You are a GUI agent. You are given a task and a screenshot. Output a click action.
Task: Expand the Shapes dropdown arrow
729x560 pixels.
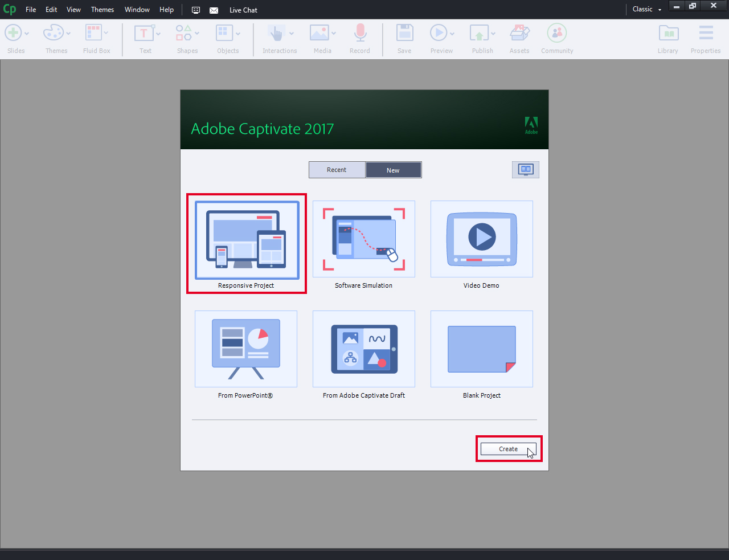coord(197,33)
